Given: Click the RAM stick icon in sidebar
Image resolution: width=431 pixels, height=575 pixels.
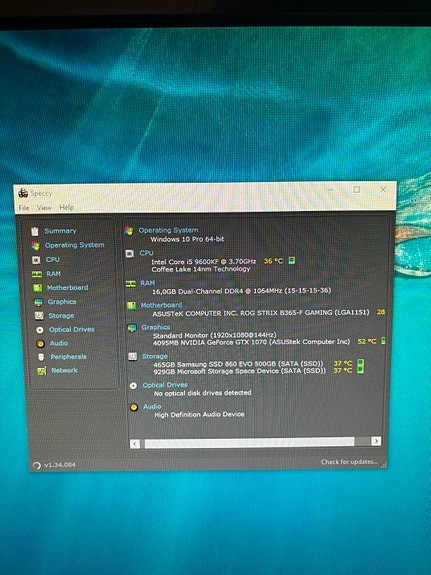Looking at the screenshot, I should 37,274.
